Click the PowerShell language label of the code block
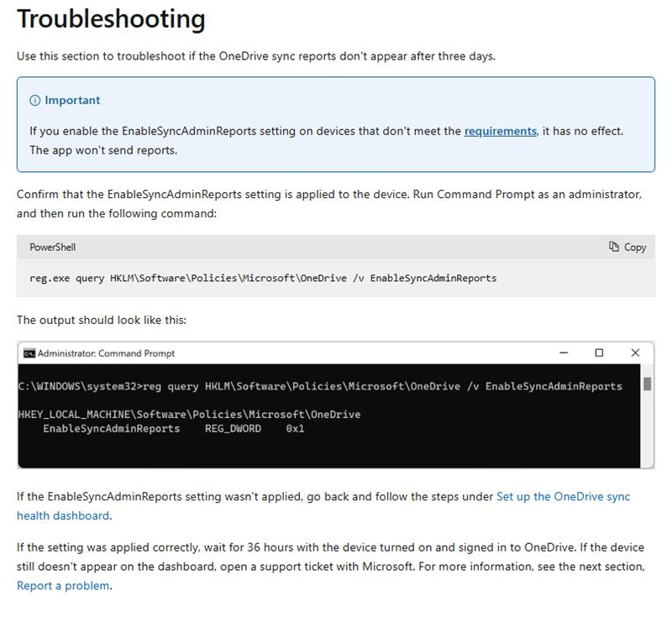Screen dimensions: 672x617 tap(53, 247)
